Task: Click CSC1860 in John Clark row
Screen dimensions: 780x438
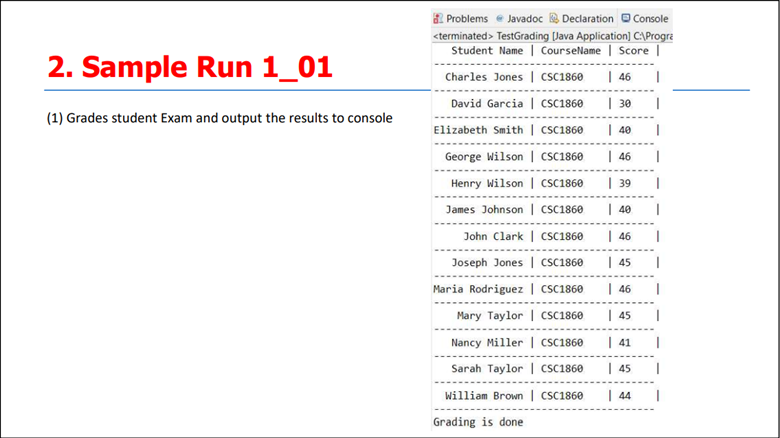Action: pos(562,236)
